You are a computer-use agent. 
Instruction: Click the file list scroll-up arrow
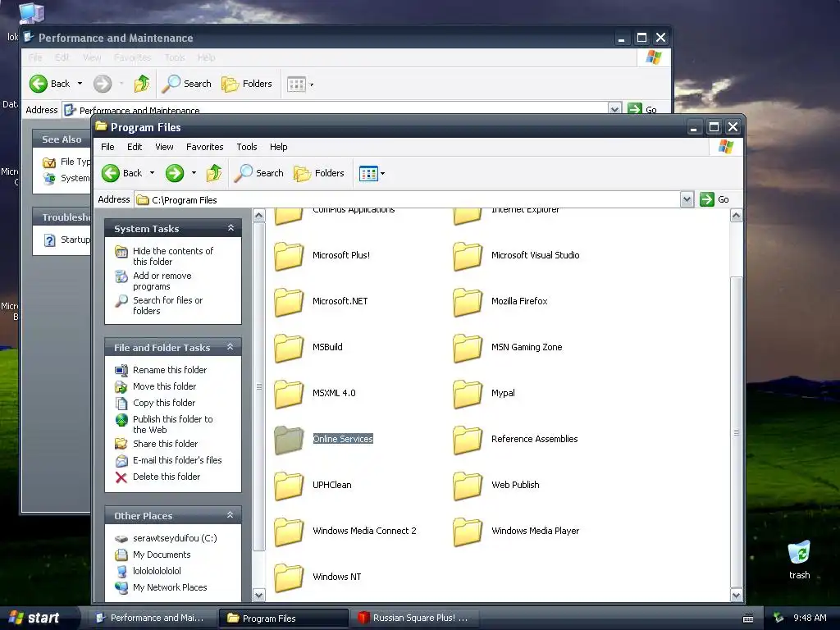click(736, 216)
